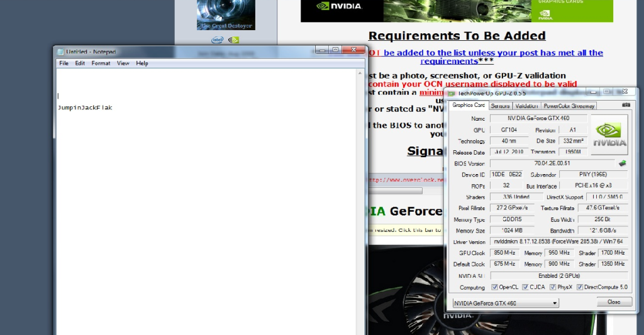Click the horizontal scrollbar in the browser page
Viewport: 644px width, 335px height.
[x=395, y=191]
